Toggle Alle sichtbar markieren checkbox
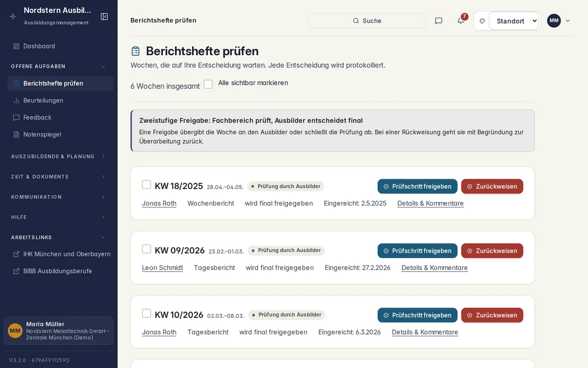Viewport: 588px width, 368px height. 208,84
